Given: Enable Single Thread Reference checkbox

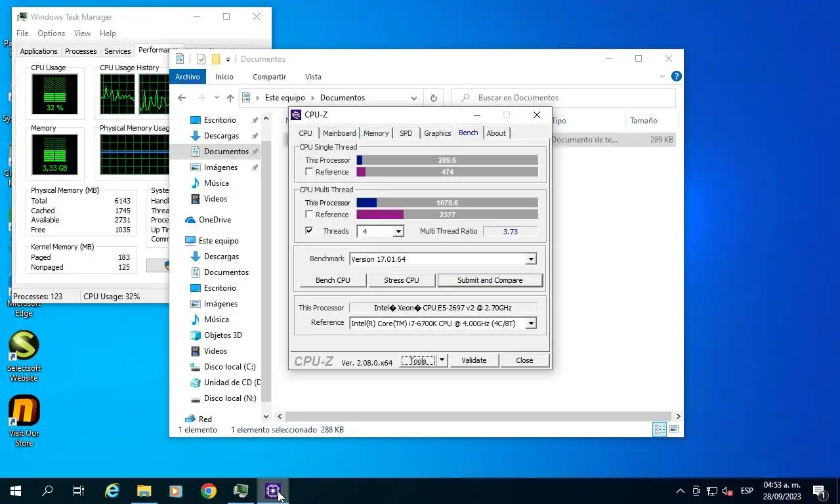Looking at the screenshot, I should pyautogui.click(x=309, y=172).
